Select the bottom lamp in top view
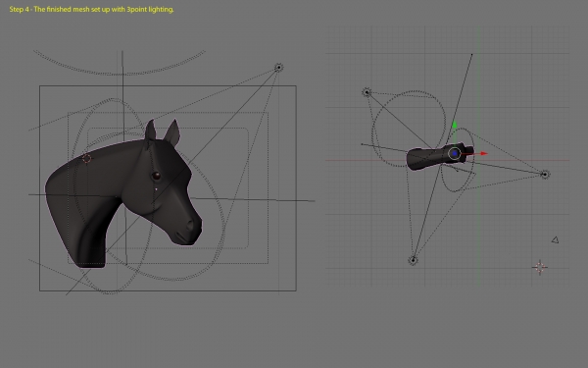This screenshot has height=368, width=588. (x=413, y=260)
